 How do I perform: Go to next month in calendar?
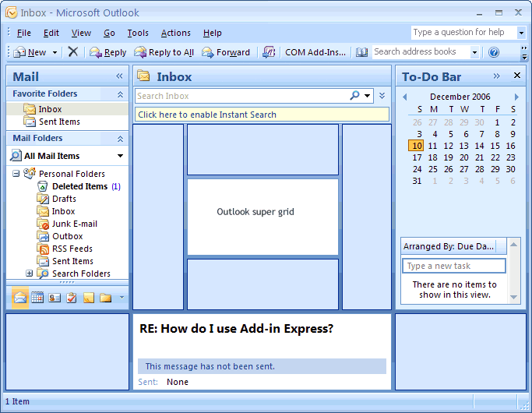tap(516, 97)
